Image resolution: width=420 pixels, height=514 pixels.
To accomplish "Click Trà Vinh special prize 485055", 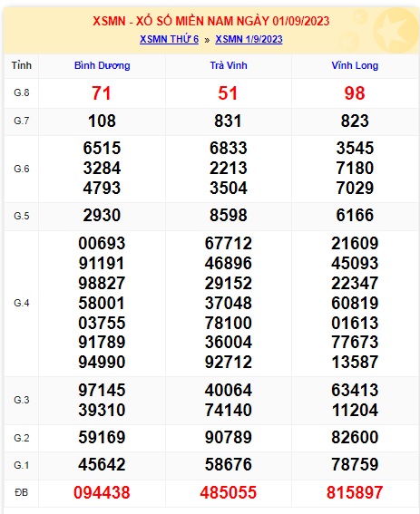I will [x=228, y=492].
